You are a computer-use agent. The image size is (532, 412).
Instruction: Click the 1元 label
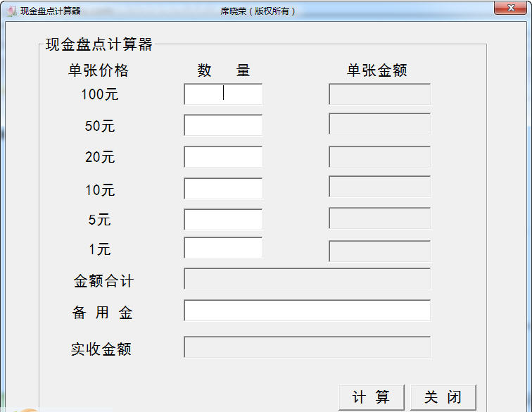99,249
